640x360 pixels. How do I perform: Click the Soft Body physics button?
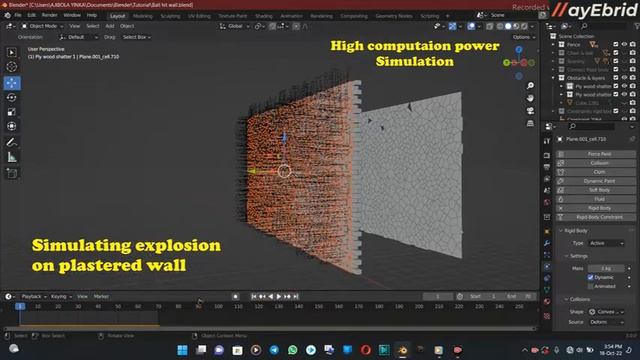(596, 190)
